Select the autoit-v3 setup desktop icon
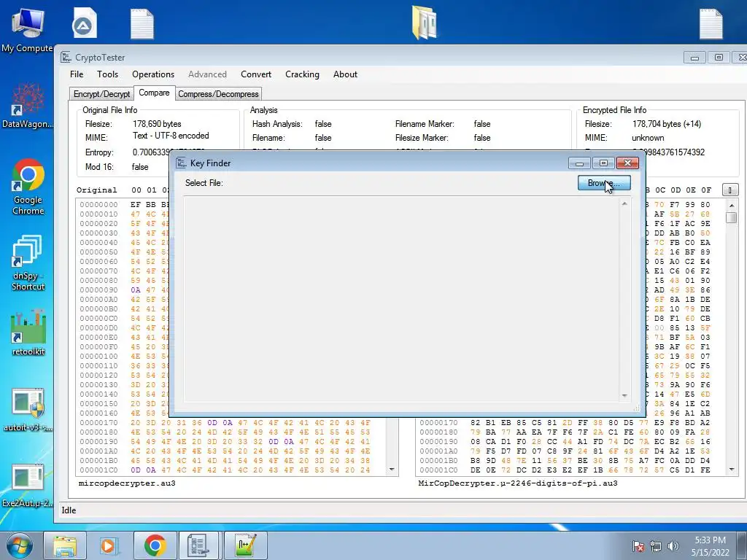This screenshot has height=560, width=747. coord(28,410)
